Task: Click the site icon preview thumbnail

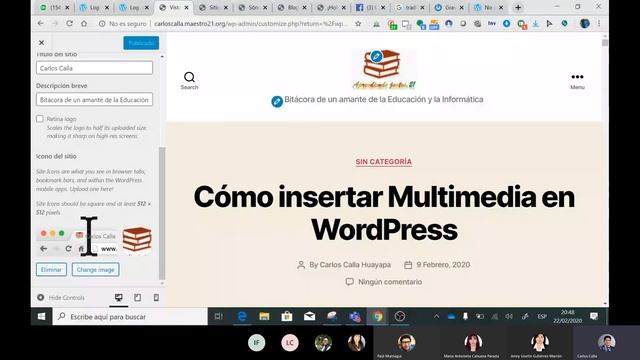Action: click(x=137, y=240)
